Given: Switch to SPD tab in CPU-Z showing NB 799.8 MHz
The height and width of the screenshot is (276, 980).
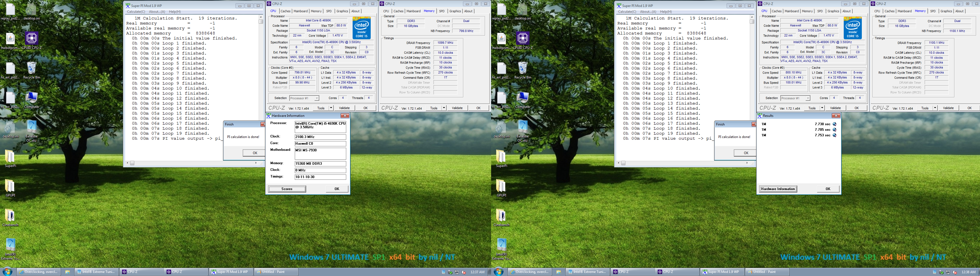Looking at the screenshot, I should point(442,11).
